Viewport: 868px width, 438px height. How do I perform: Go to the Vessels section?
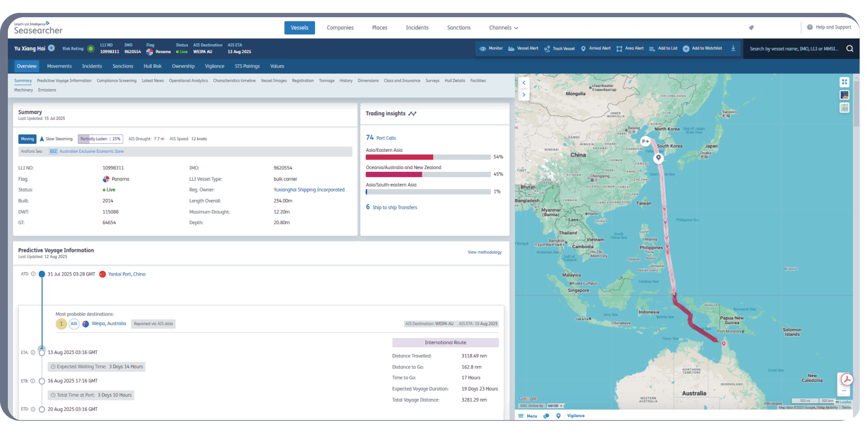point(299,28)
